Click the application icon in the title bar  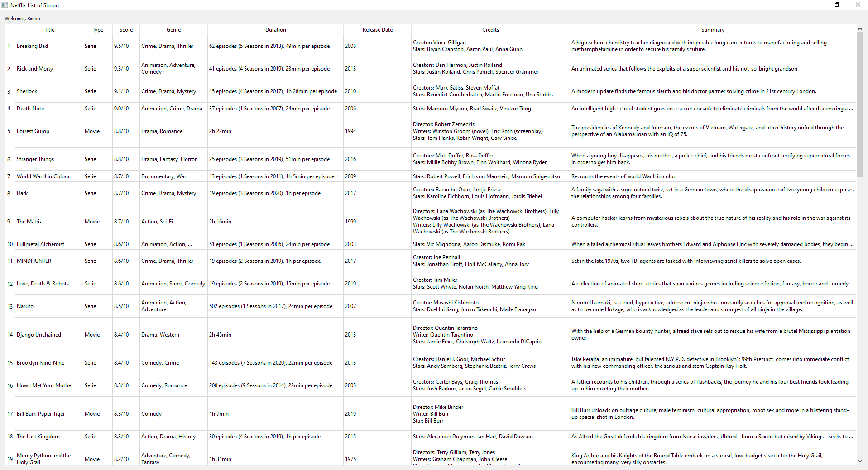click(5, 5)
